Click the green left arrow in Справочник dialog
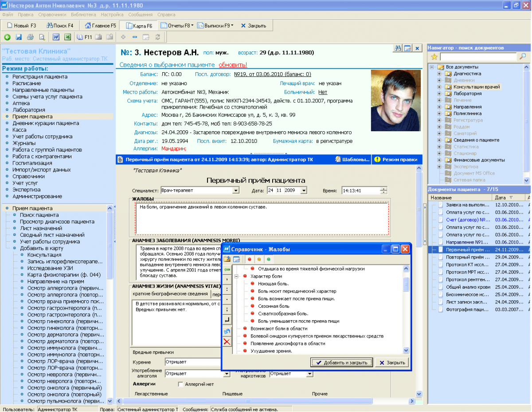Screen dimensions: 532x412 [x=227, y=269]
